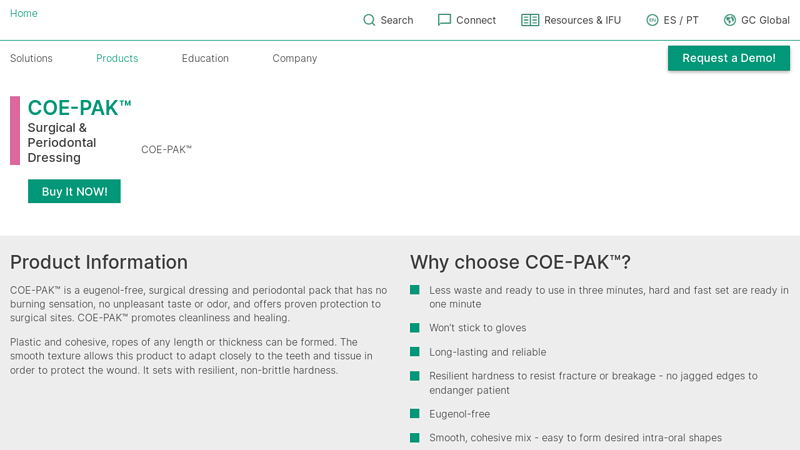Open GC Global text link
This screenshot has height=450, width=800.
coord(765,20)
